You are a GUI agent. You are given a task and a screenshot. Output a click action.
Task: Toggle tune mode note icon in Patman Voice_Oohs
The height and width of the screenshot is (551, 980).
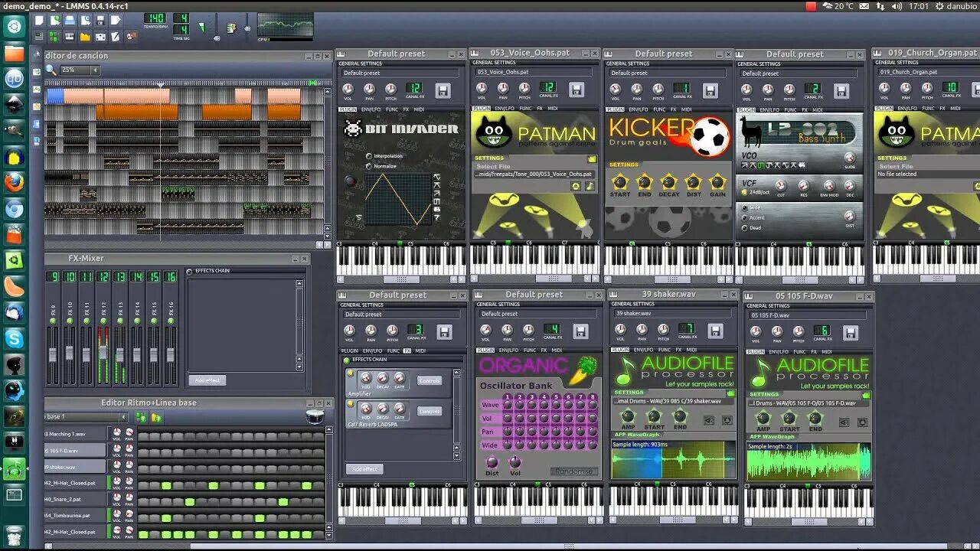point(590,186)
